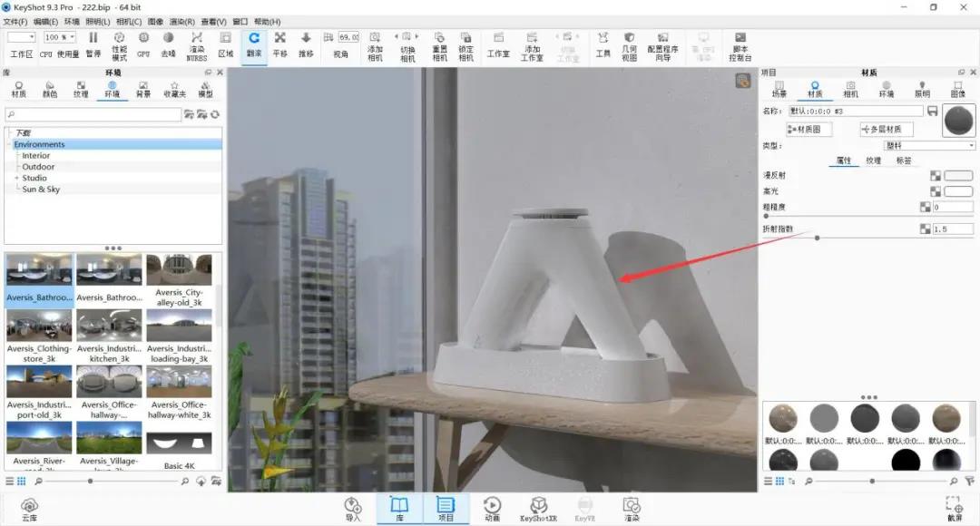Switch project panel to 照明 lighting tab
Viewport: 980px width, 526px height.
[x=922, y=90]
